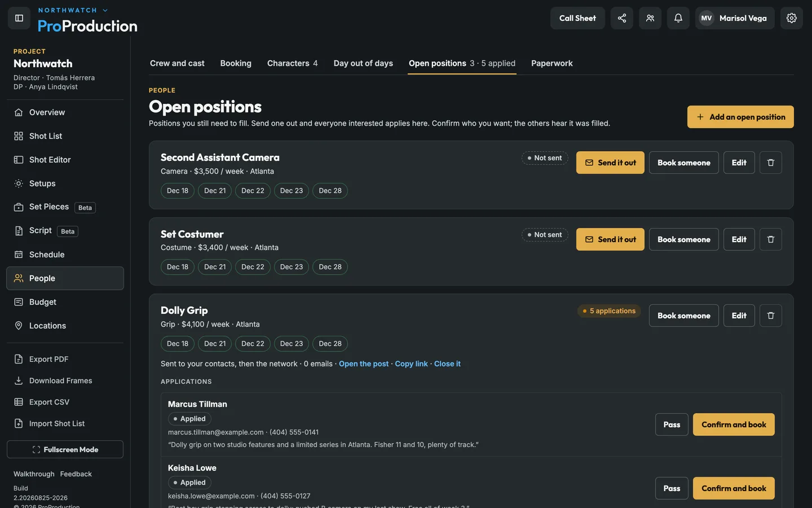Go to Overview in sidebar
Screen dimensions: 812x508
click(65, 112)
